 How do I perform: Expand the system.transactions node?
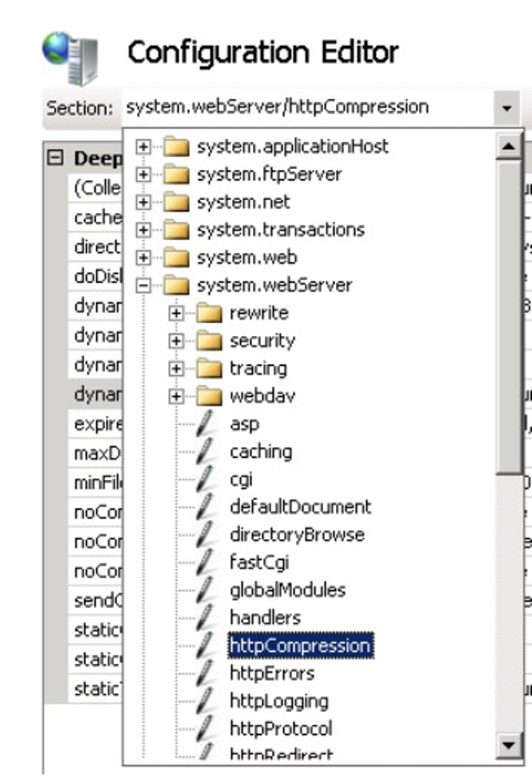point(144,230)
